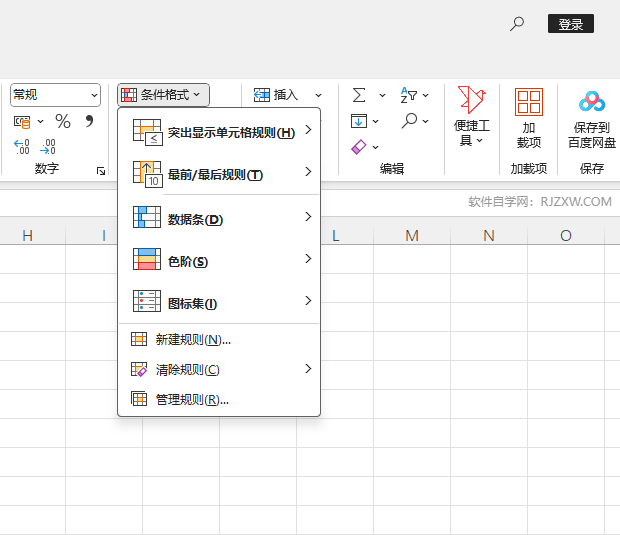The height and width of the screenshot is (535, 620).
Task: Click the search magnifier icon at top
Action: tap(517, 24)
